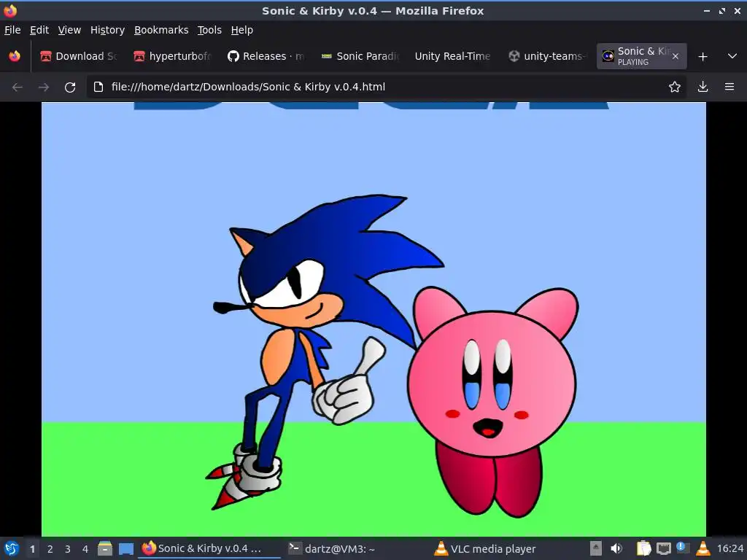
Task: Switch to the Download Sc tab
Action: point(79,56)
